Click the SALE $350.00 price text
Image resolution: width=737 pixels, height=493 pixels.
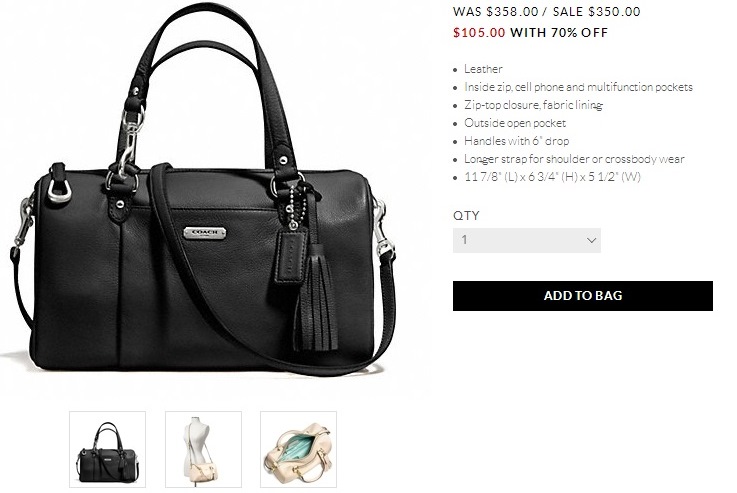pos(596,11)
